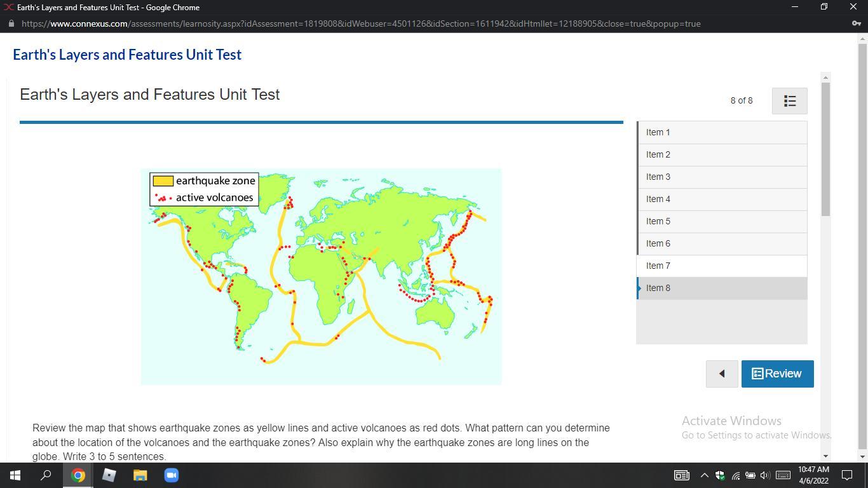Click the question prompt paragraph
This screenshot has height=488, width=868.
[321, 442]
